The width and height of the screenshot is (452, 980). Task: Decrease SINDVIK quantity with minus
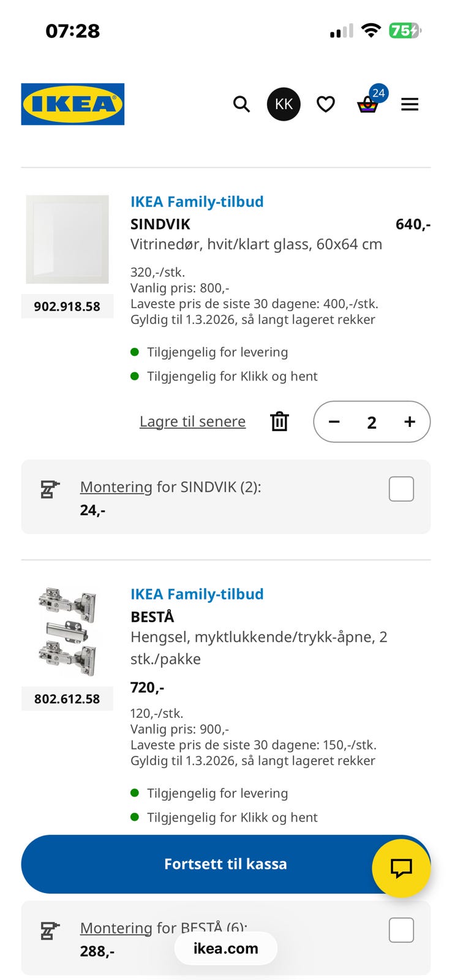334,421
